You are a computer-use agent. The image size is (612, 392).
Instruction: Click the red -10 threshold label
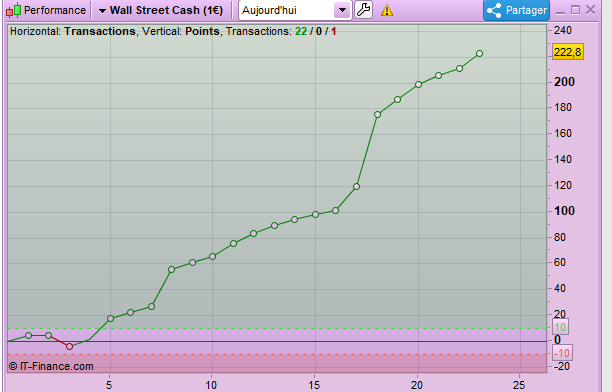[x=562, y=353]
